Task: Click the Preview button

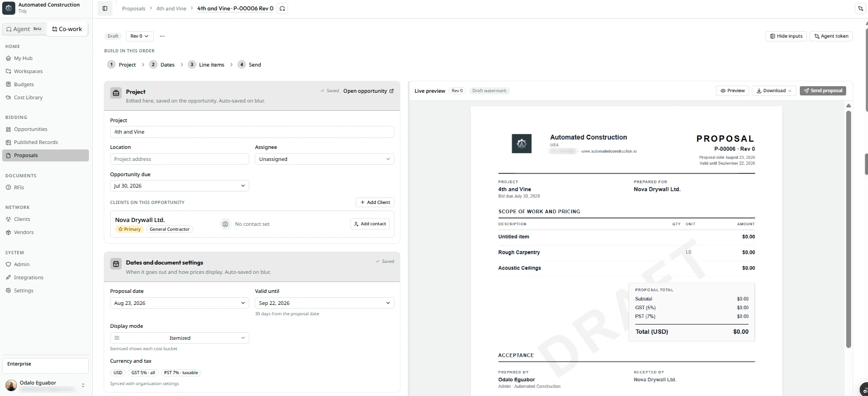Action: point(733,91)
